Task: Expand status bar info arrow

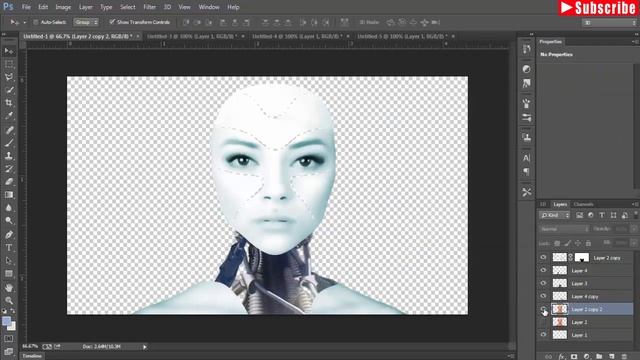Action: 144,347
